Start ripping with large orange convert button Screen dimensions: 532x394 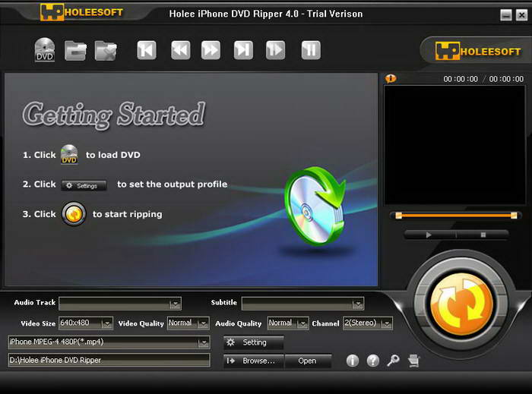point(461,304)
